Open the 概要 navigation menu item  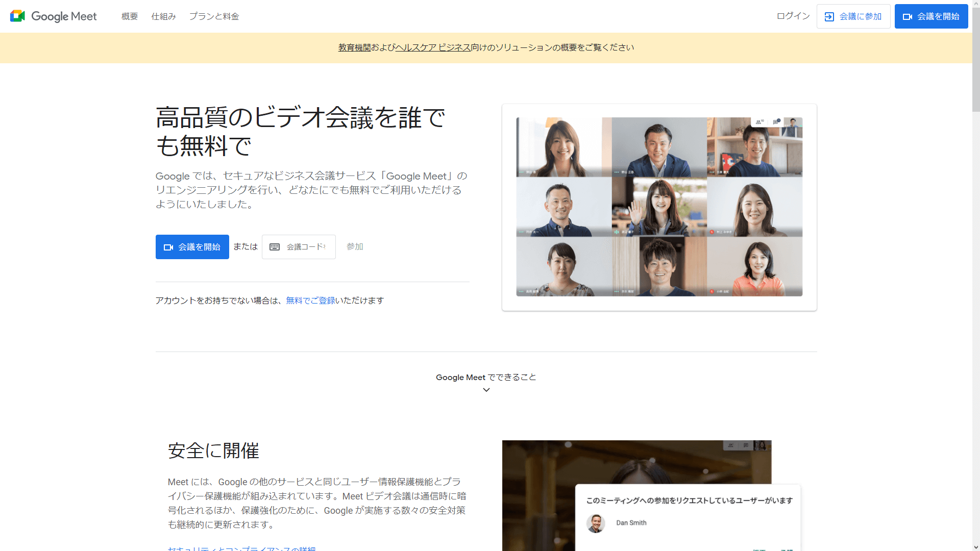130,16
